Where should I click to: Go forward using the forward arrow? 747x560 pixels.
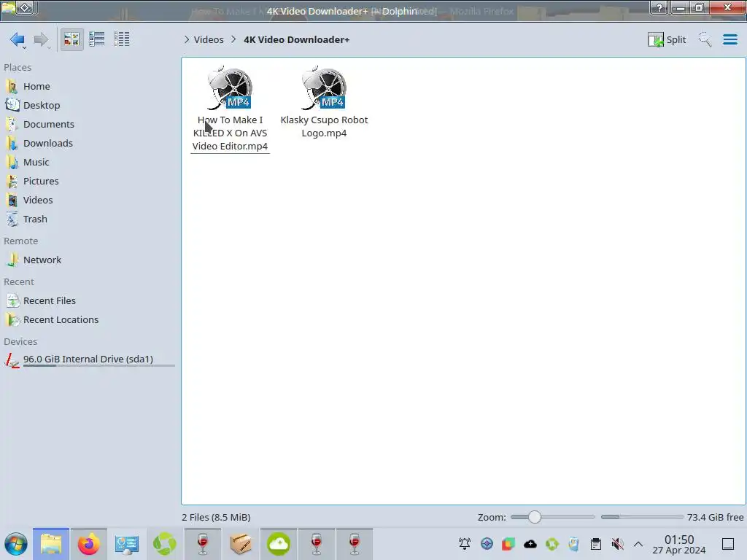click(x=42, y=39)
